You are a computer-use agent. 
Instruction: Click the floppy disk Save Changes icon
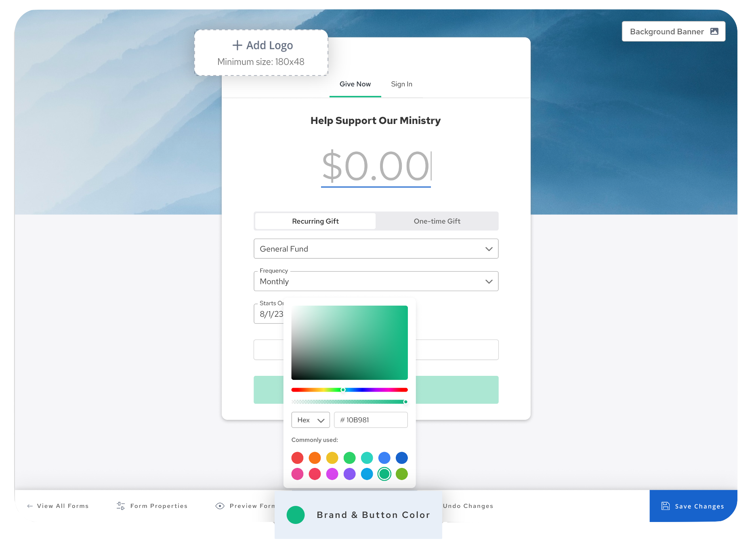coord(665,506)
